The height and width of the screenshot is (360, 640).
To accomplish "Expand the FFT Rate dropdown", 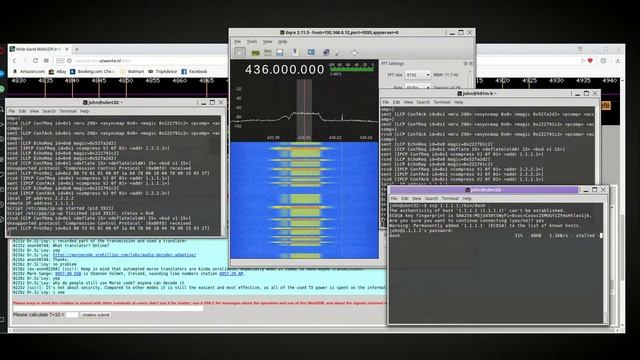I will pyautogui.click(x=418, y=87).
